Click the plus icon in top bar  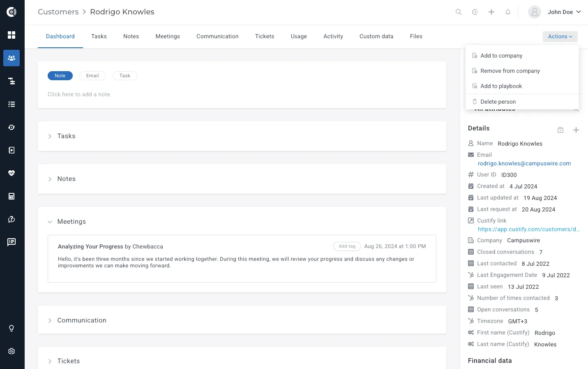click(x=491, y=12)
